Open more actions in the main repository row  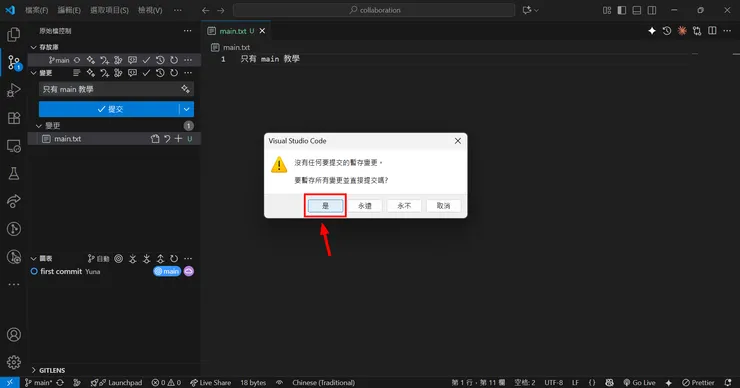pos(188,60)
